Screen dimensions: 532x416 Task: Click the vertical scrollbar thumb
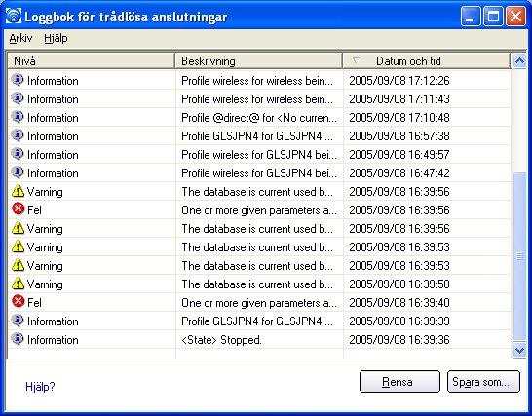click(x=519, y=256)
